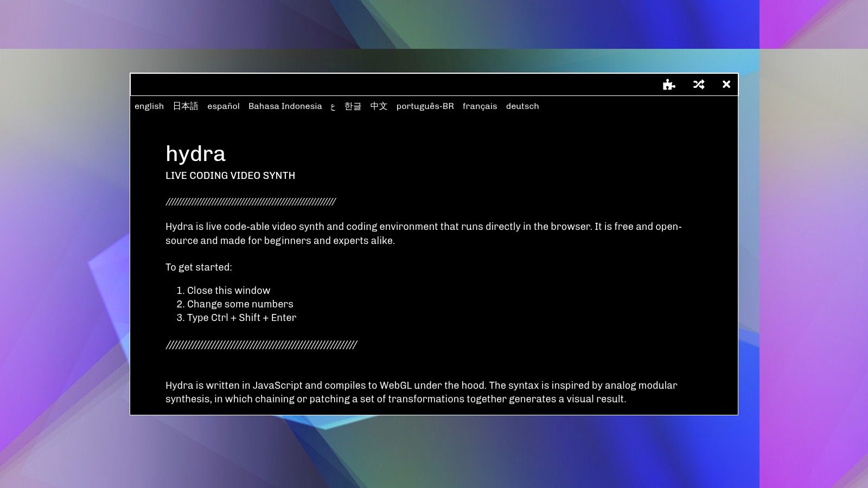Click the 'Change some numbers' list item
868x488 pixels.
pos(240,304)
